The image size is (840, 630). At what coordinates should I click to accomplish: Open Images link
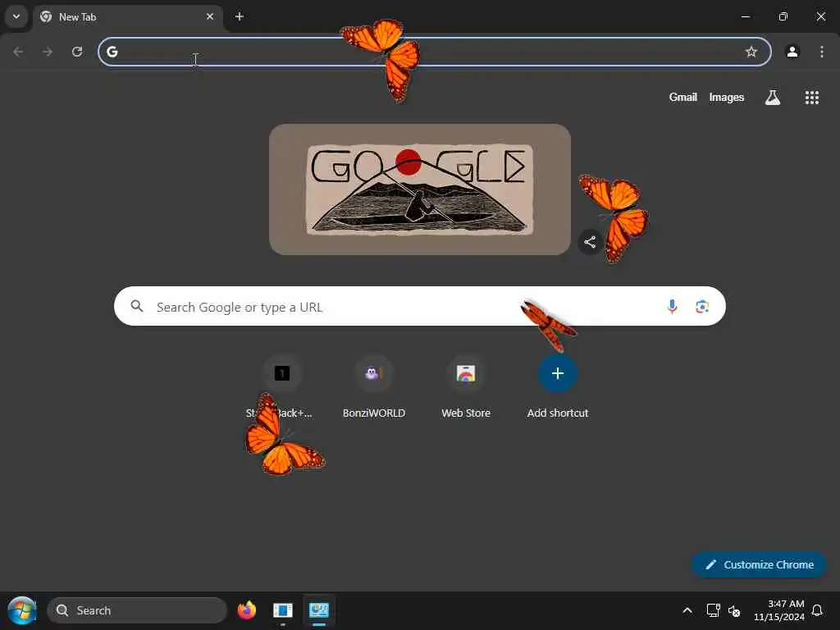[x=727, y=97]
